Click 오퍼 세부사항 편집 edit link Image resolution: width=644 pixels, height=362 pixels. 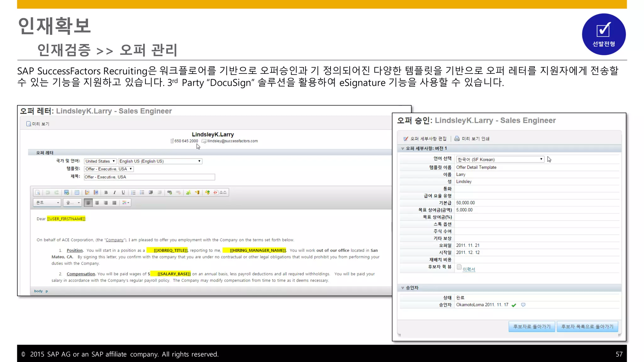point(425,139)
